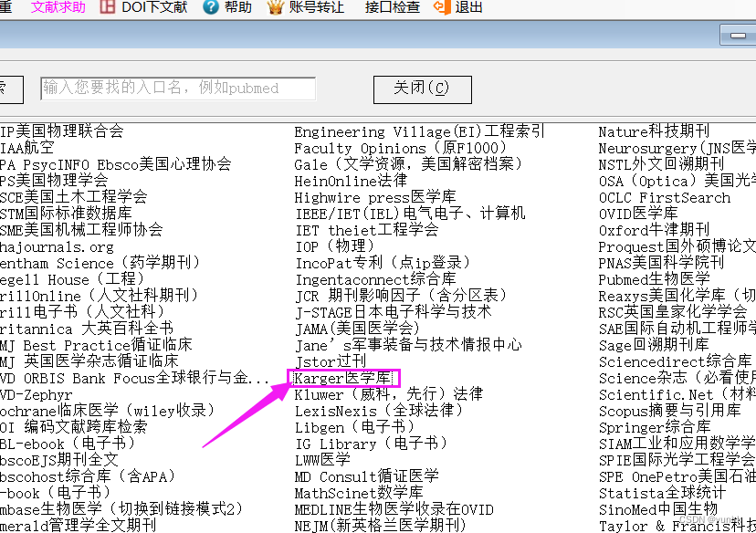The image size is (756, 533).
Task: Select 美国物理联合会 entry
Action: 62,131
